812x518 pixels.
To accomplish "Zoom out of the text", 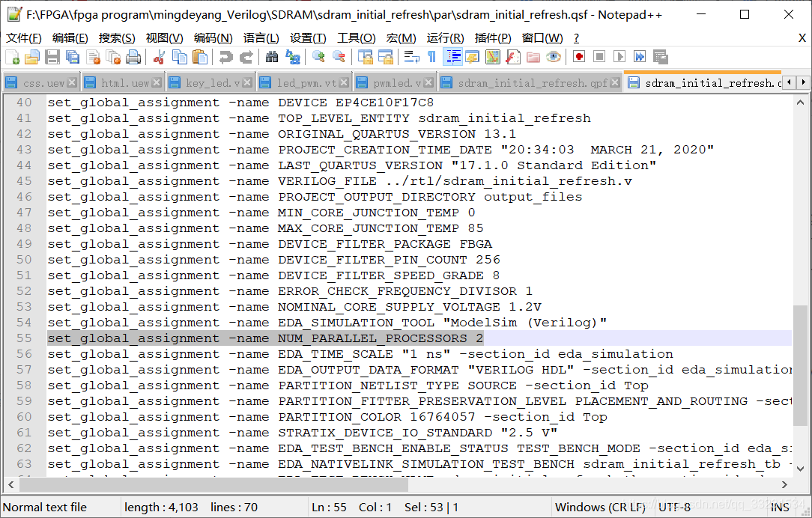I will pos(337,57).
